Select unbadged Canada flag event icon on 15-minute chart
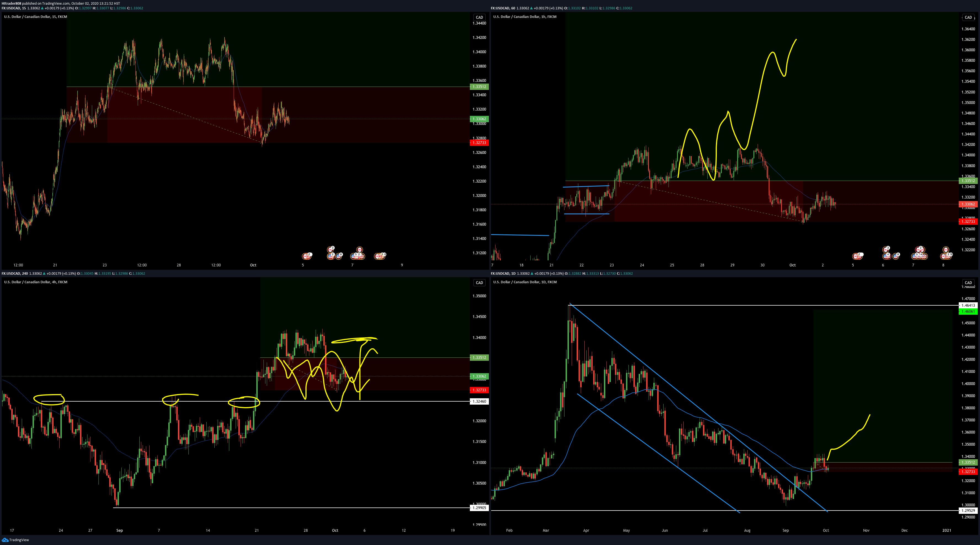The width and height of the screenshot is (980, 545). pos(360,250)
